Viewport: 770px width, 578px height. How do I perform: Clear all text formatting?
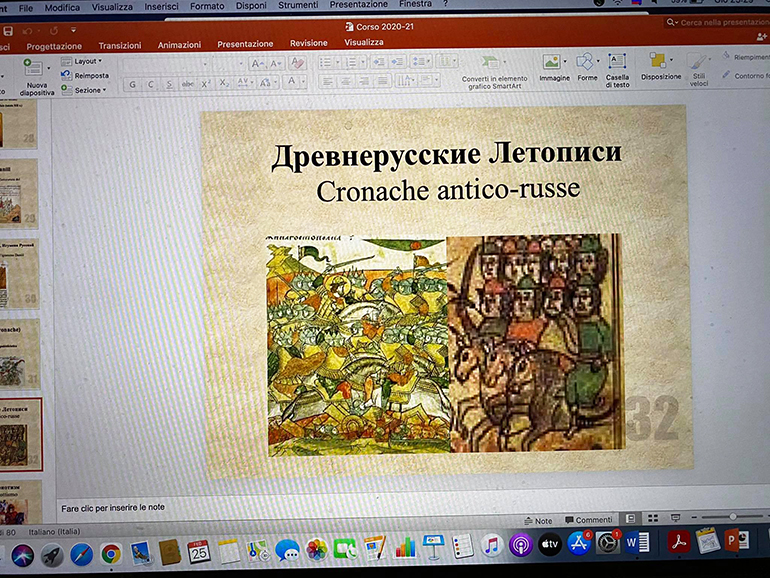click(x=297, y=63)
